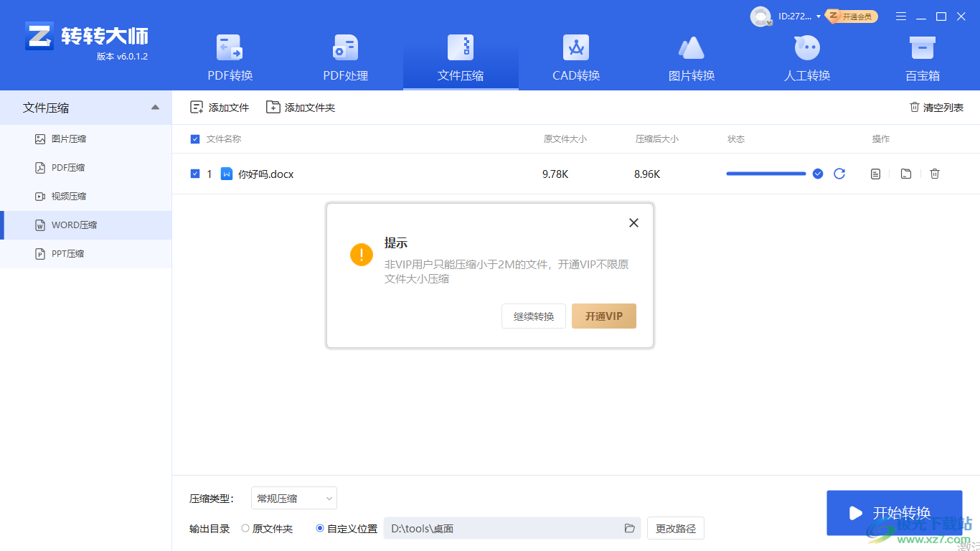Uncheck the checkbox for file row 1
Image resolution: width=980 pixels, height=551 pixels.
coord(195,174)
